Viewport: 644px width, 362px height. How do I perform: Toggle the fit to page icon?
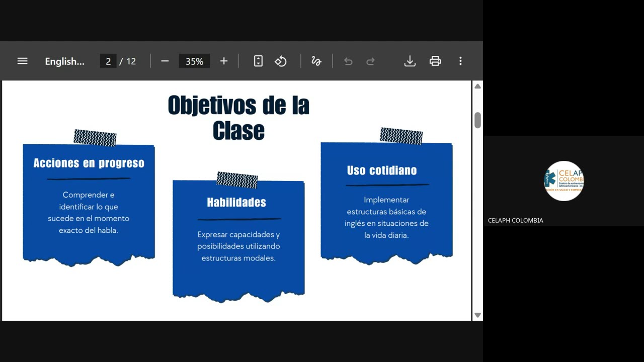(x=258, y=61)
